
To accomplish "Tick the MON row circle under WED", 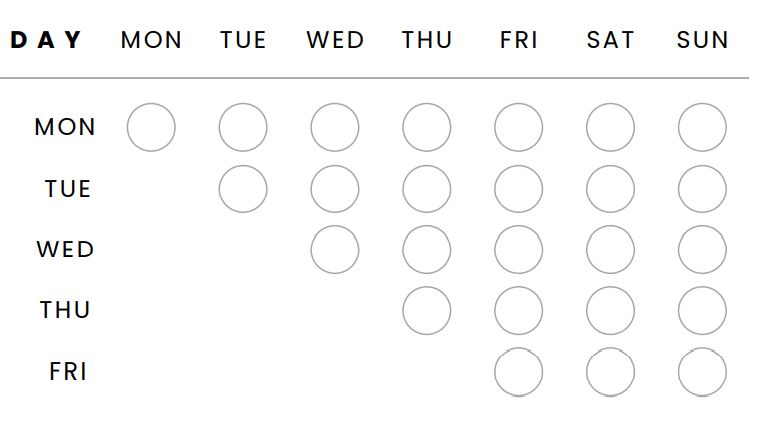I will tap(335, 127).
